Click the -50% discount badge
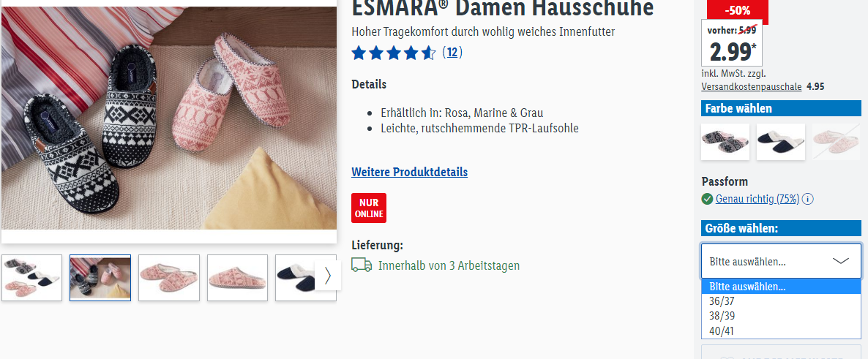Image resolution: width=868 pixels, height=359 pixels. [x=737, y=10]
